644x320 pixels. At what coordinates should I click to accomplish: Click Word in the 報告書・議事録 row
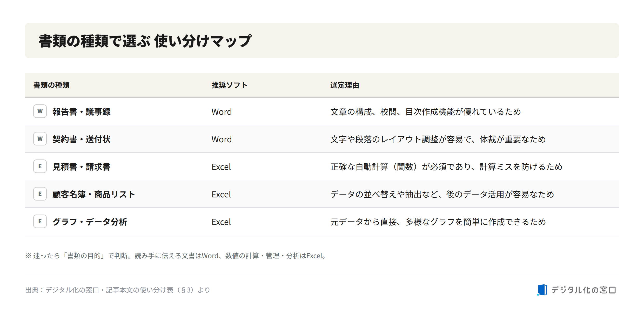click(222, 112)
